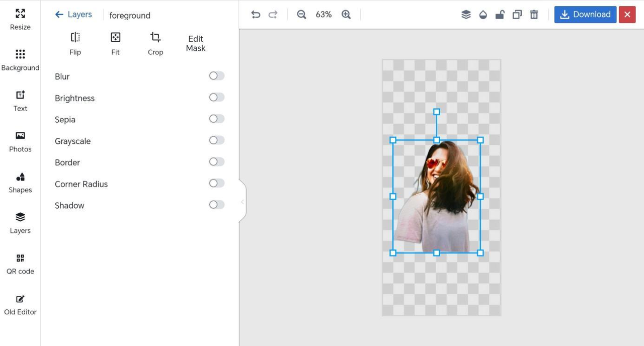Crop the foreground layer

click(x=155, y=44)
